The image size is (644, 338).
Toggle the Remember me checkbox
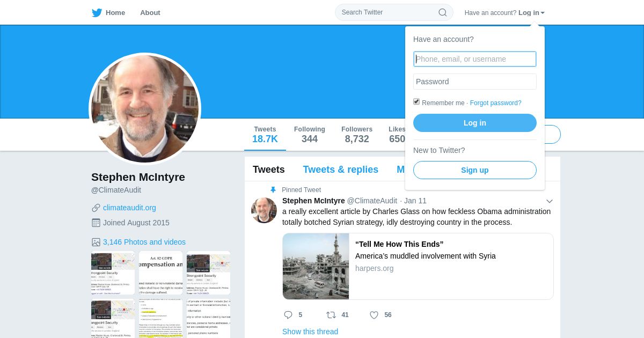[x=416, y=101]
